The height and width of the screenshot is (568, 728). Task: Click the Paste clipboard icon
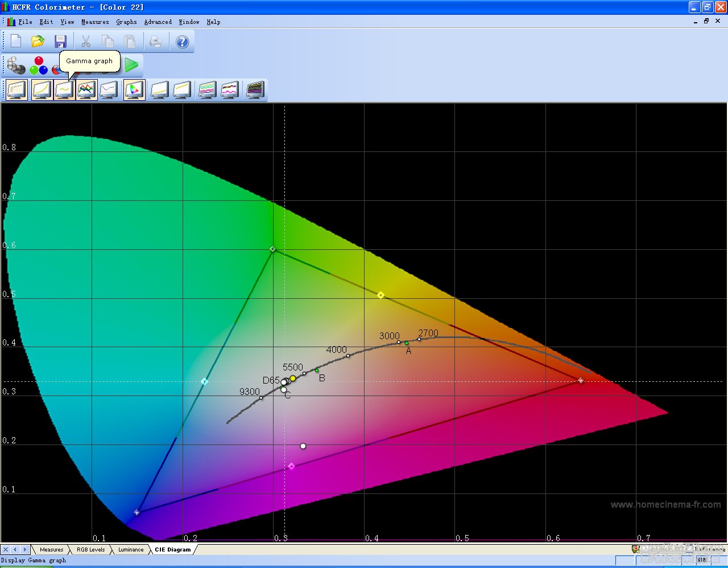pyautogui.click(x=130, y=42)
